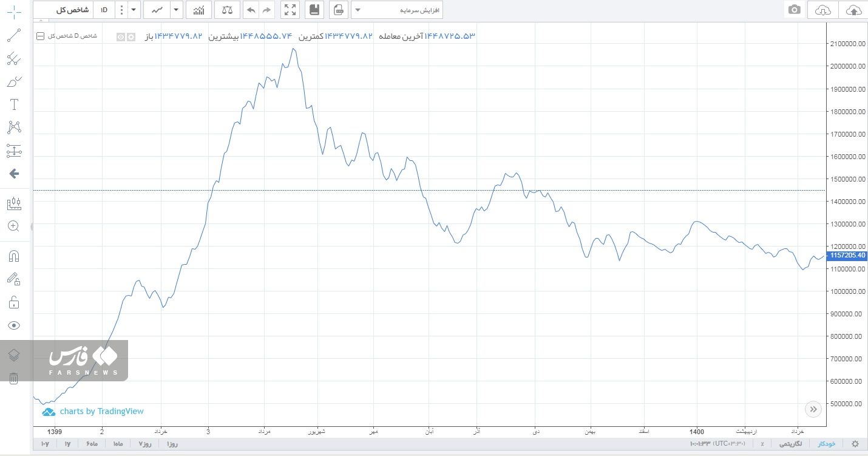This screenshot has width=868, height=456.
Task: Expand the left toolbar collapse handle
Action: (32, 226)
